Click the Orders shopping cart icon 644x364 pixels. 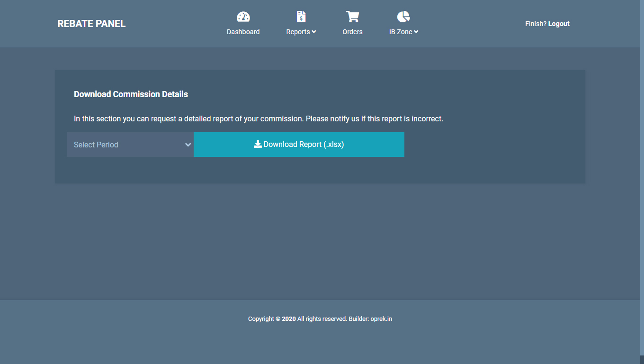click(352, 17)
